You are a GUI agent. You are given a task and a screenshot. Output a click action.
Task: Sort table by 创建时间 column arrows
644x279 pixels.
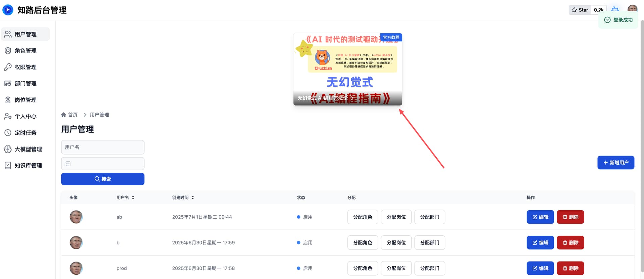tap(193, 198)
